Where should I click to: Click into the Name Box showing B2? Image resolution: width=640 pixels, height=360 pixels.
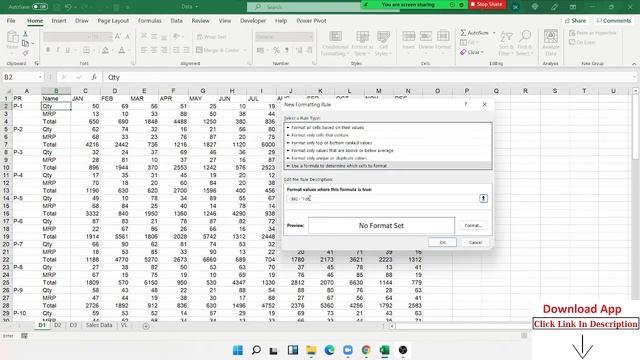[20, 77]
